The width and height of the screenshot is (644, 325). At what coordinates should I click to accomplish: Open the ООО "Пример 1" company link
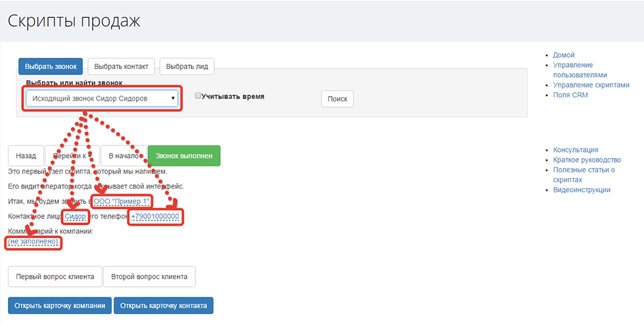(x=122, y=201)
